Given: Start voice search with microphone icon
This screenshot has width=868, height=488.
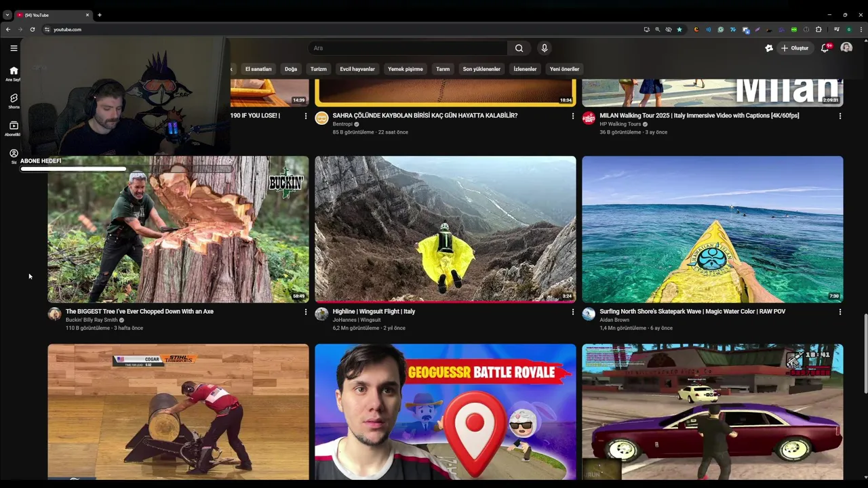Looking at the screenshot, I should pos(544,48).
